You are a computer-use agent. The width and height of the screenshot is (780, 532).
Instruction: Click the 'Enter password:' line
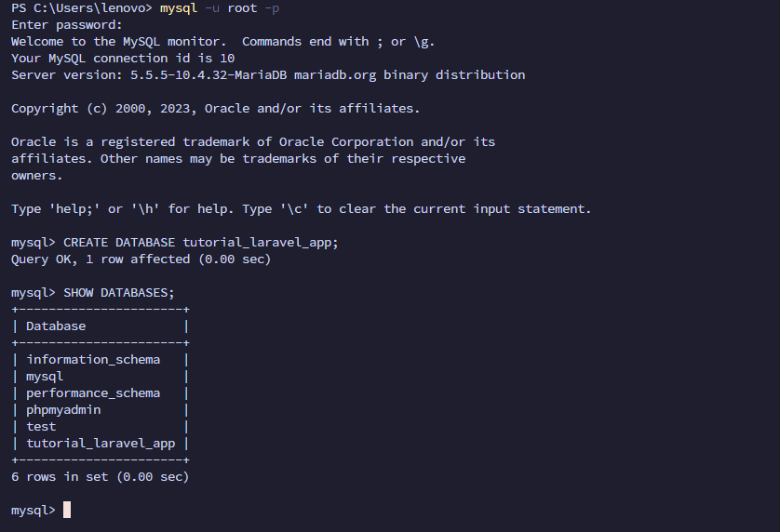coord(66,25)
